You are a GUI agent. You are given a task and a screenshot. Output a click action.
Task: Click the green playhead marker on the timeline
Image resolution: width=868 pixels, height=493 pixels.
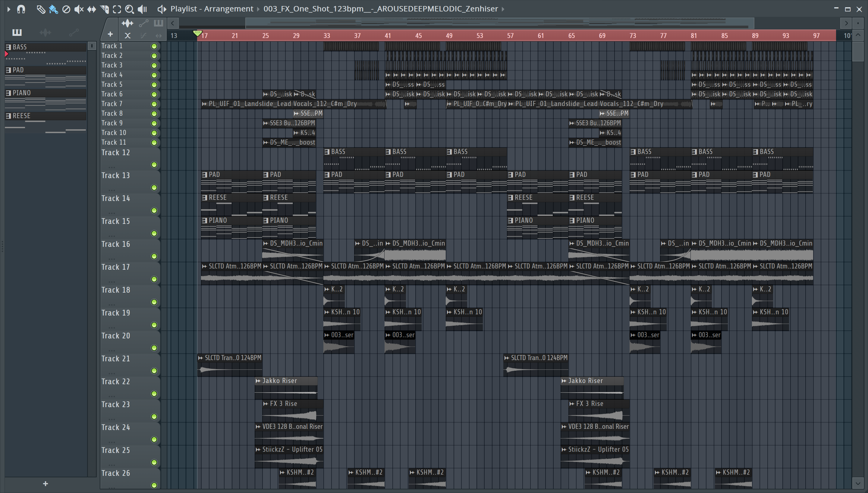197,33
